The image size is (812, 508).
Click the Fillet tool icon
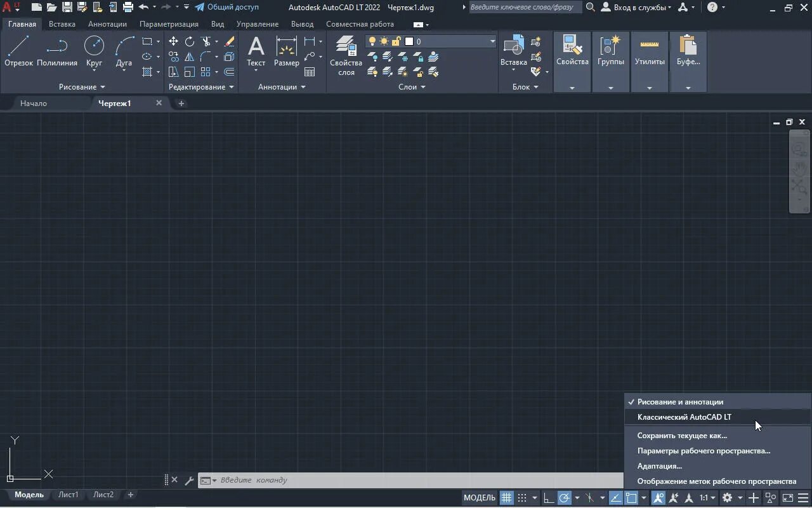tap(206, 57)
